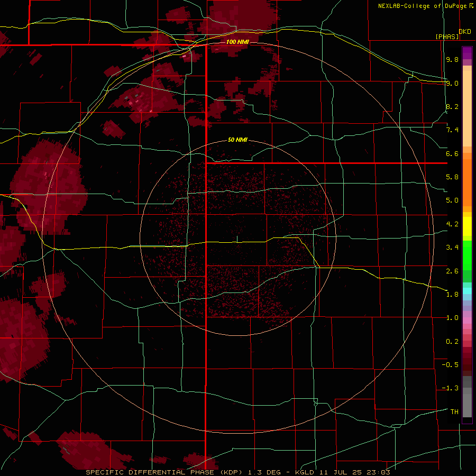Pick the purple top color bar segment
This screenshot has height=476, width=476.
(x=467, y=53)
